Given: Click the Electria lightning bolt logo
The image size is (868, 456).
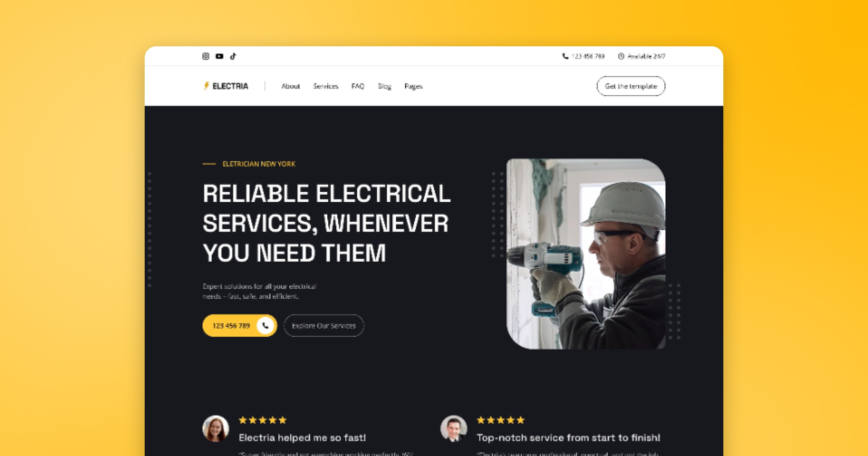Looking at the screenshot, I should click(x=207, y=86).
